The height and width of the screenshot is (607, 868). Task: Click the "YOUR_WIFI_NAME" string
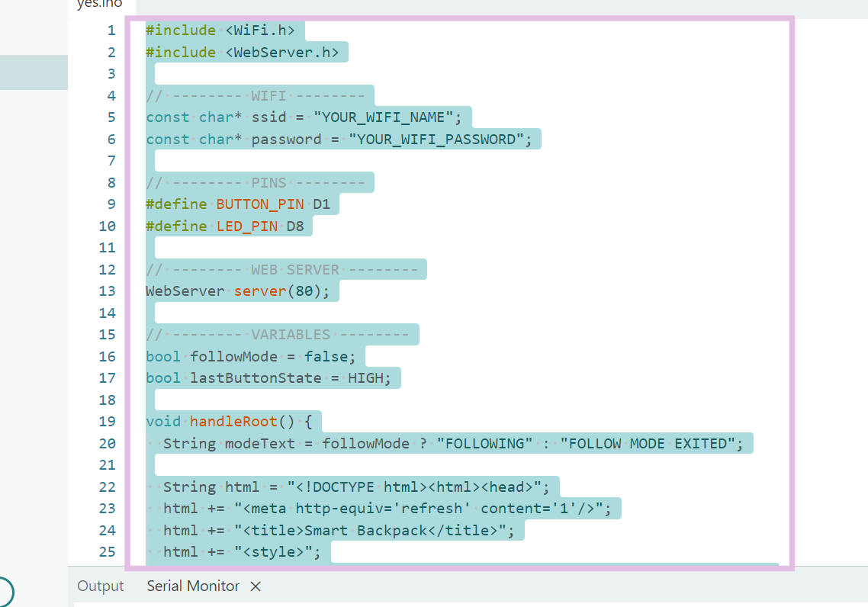(x=383, y=117)
